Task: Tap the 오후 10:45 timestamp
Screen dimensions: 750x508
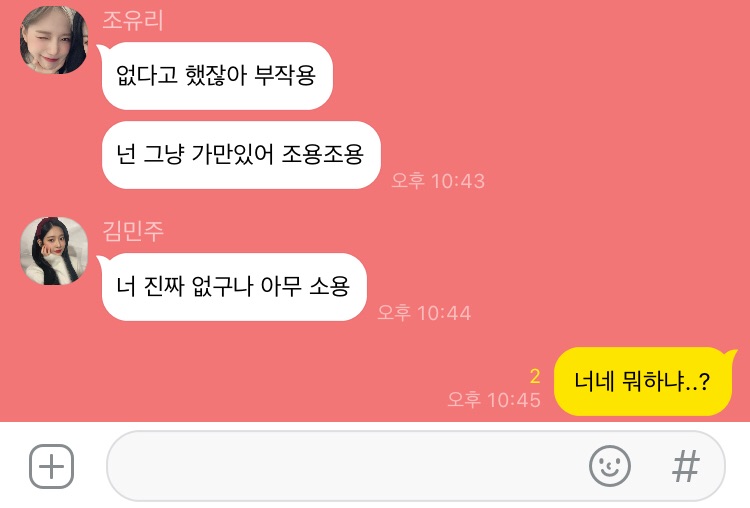Action: (494, 400)
